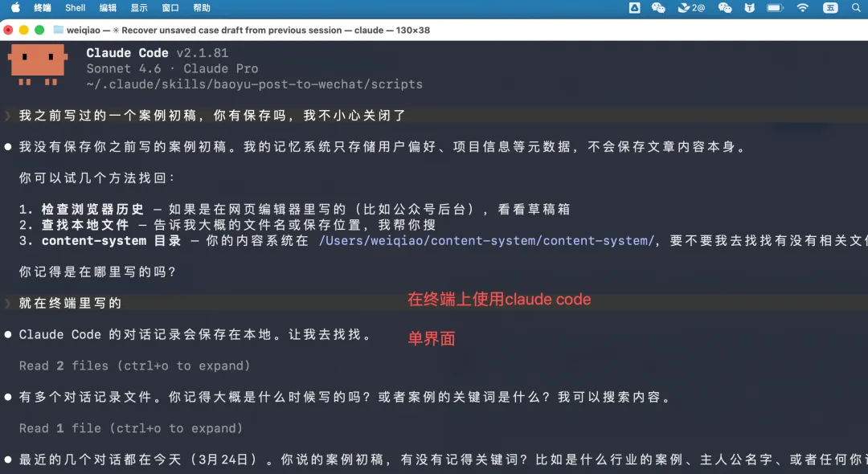Click the 'Claude Code' heading text
The height and width of the screenshot is (474, 868).
[x=127, y=53]
